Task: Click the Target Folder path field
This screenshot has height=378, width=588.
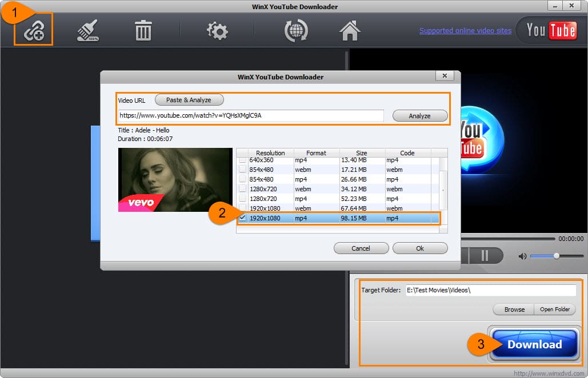Action: (491, 290)
